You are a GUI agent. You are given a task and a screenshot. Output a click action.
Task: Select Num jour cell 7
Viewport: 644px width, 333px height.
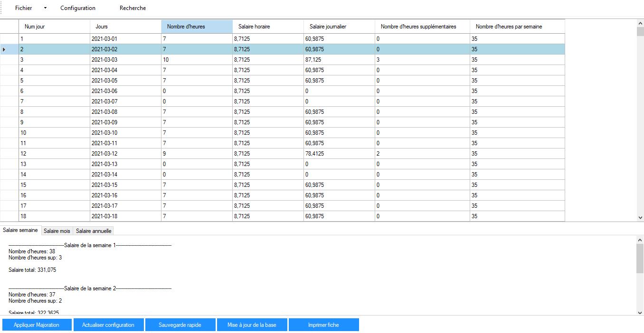[x=54, y=102]
